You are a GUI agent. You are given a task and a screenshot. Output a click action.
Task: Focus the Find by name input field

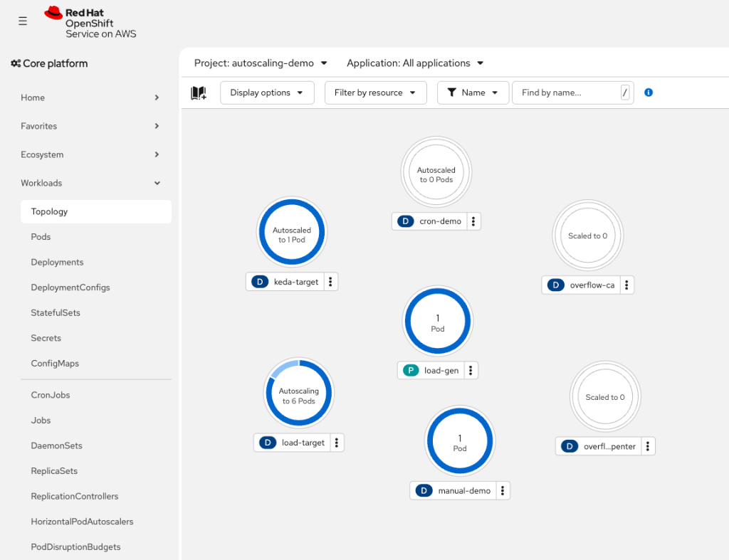(572, 93)
